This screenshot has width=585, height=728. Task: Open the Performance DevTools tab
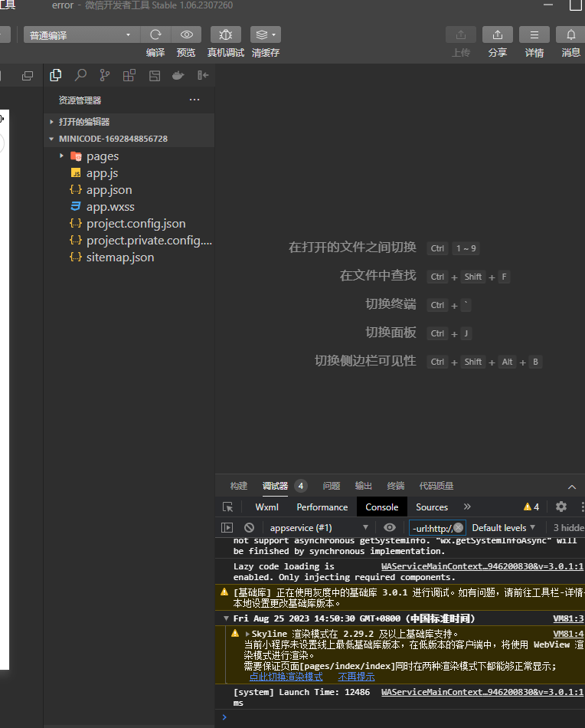[322, 507]
